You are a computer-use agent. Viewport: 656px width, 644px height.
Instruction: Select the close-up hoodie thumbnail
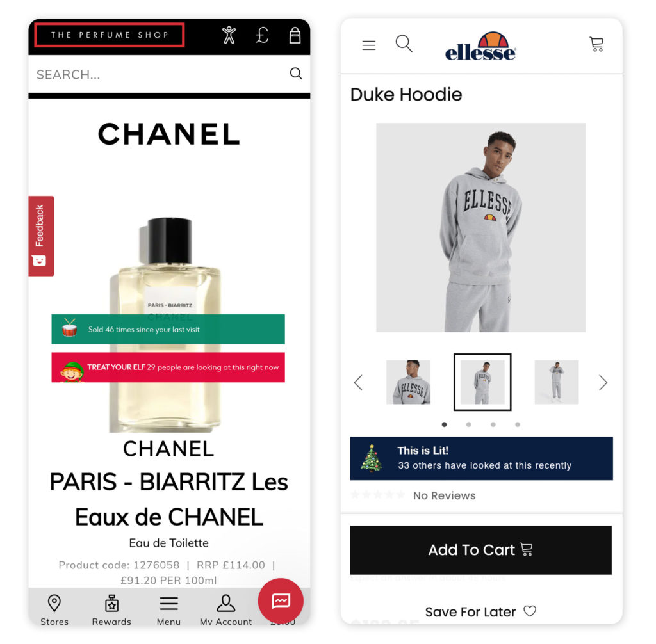[408, 382]
